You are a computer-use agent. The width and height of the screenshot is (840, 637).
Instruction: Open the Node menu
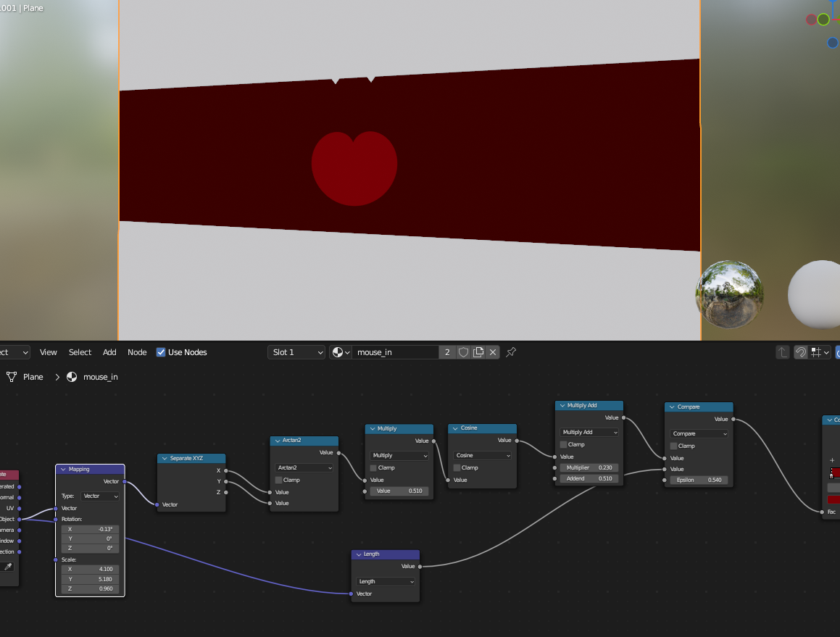point(137,352)
